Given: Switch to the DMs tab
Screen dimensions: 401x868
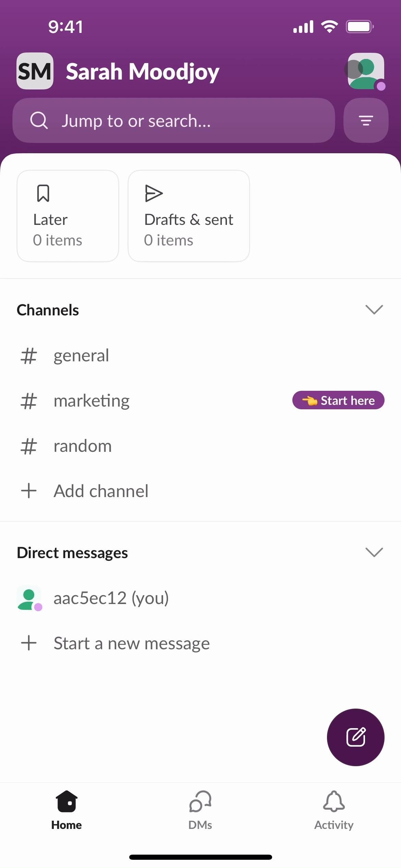Looking at the screenshot, I should (x=200, y=810).
